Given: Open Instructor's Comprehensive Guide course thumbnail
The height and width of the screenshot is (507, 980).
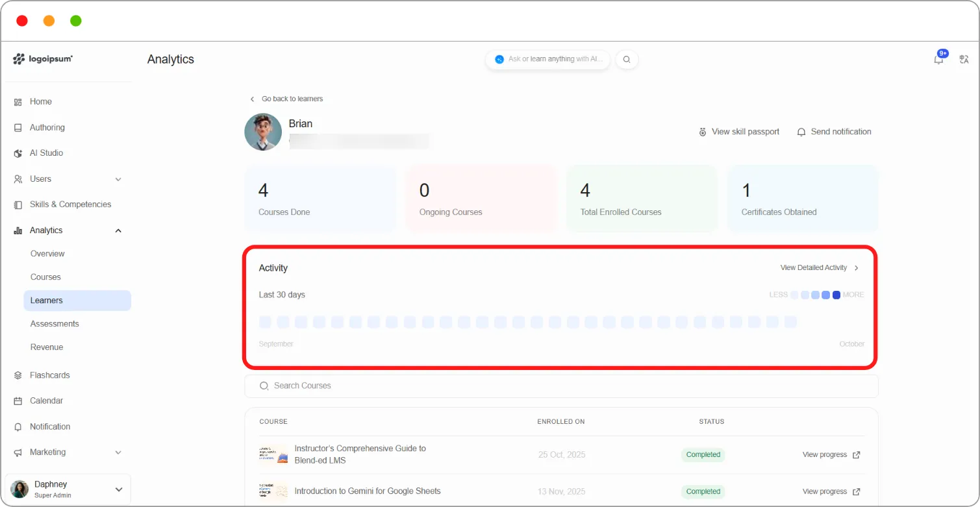Looking at the screenshot, I should point(273,454).
